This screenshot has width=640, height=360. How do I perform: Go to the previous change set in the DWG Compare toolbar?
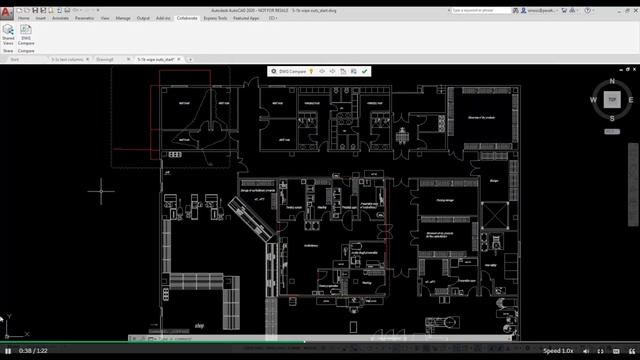pos(322,71)
